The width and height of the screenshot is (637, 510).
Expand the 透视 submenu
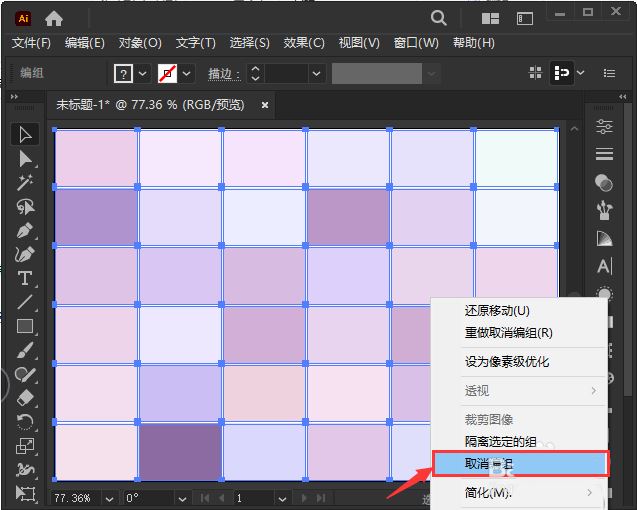[594, 391]
